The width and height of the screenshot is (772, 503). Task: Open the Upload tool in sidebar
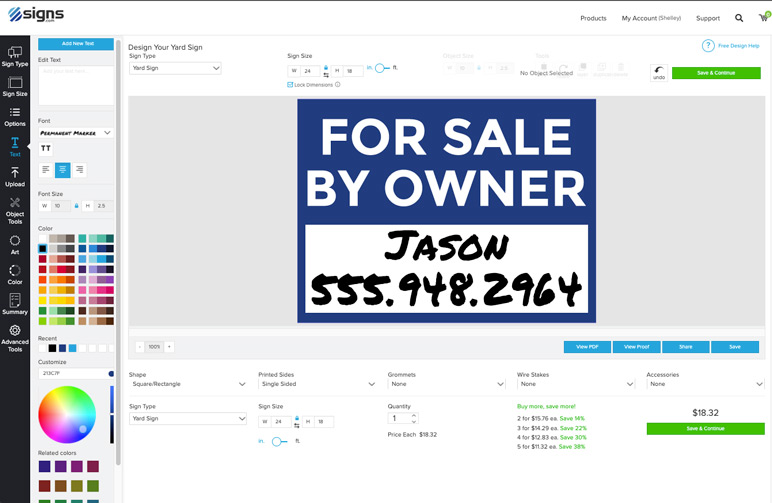15,177
